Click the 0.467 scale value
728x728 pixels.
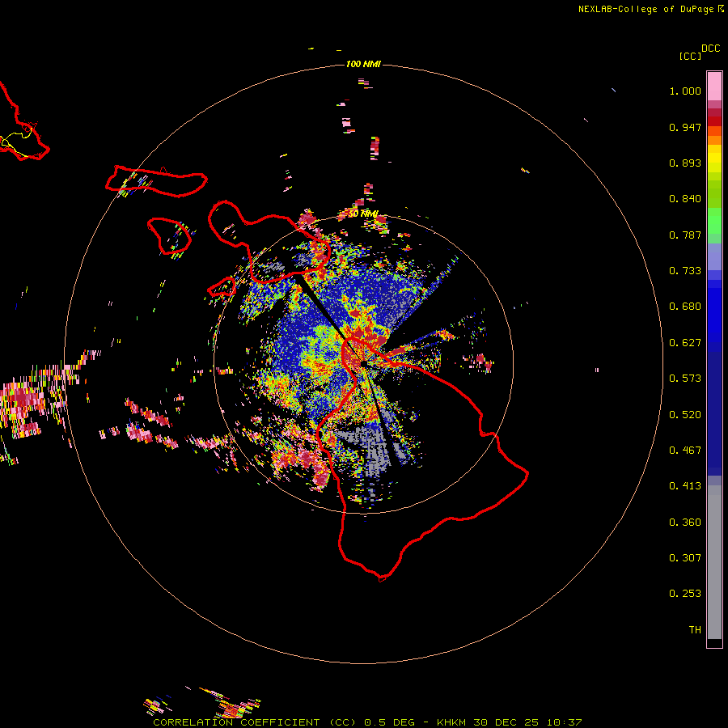685,451
